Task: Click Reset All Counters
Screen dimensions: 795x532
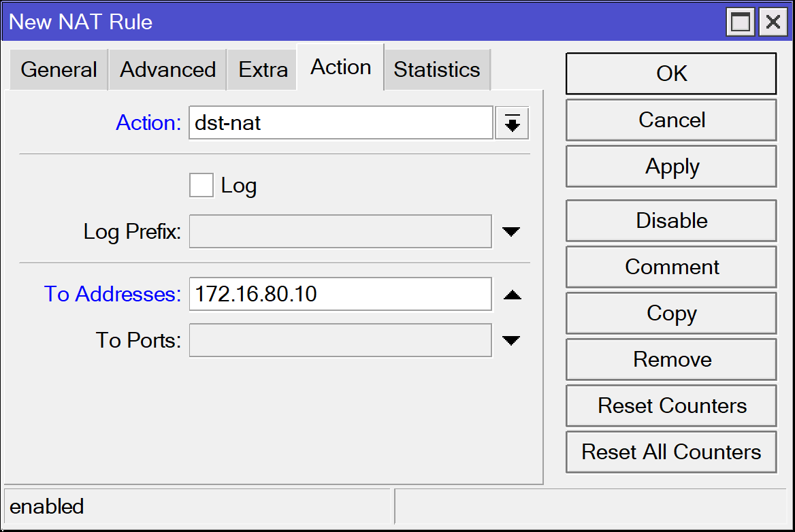Action: tap(671, 452)
